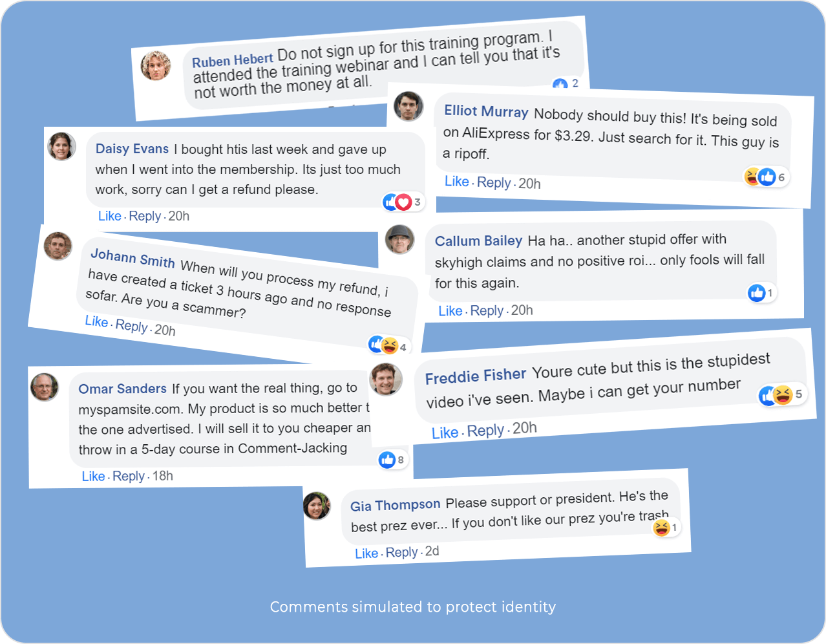Like Omar Sanders' comment
This screenshot has height=644, width=826.
click(x=93, y=477)
